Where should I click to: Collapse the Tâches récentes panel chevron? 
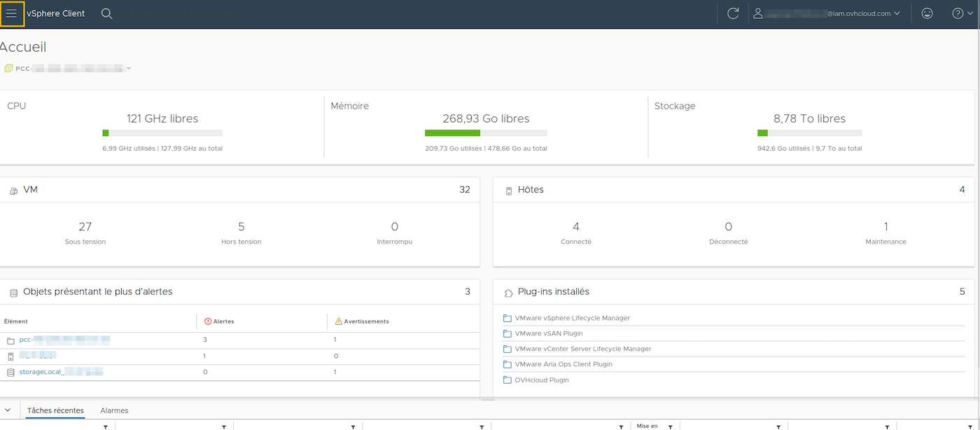click(x=8, y=410)
